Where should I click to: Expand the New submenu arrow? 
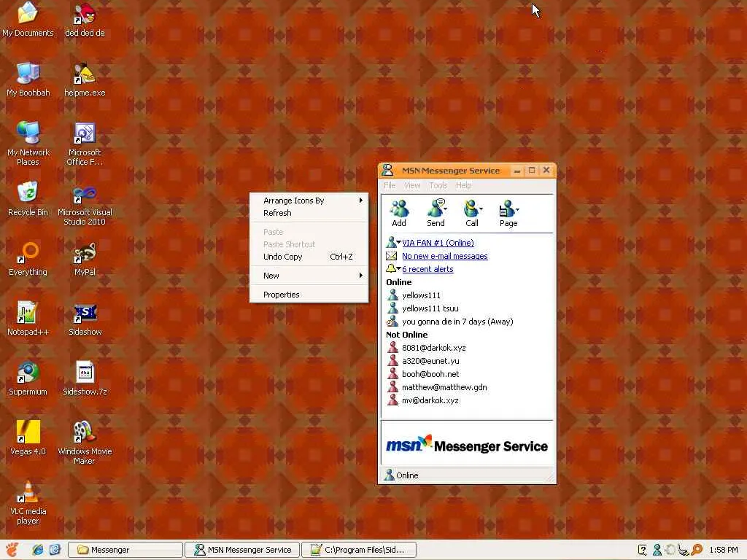360,275
